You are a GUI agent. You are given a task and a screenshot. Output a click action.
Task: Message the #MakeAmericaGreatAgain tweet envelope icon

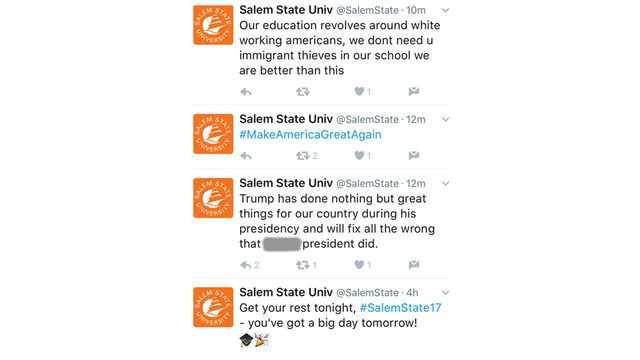(413, 156)
